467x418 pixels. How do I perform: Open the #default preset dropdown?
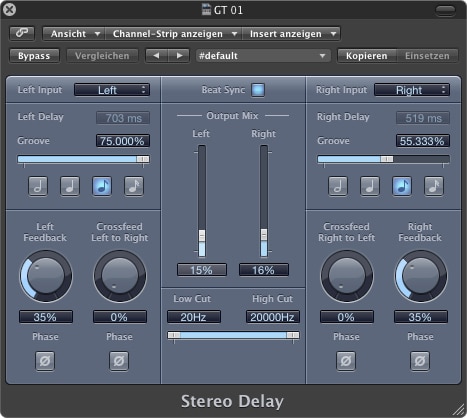(263, 56)
